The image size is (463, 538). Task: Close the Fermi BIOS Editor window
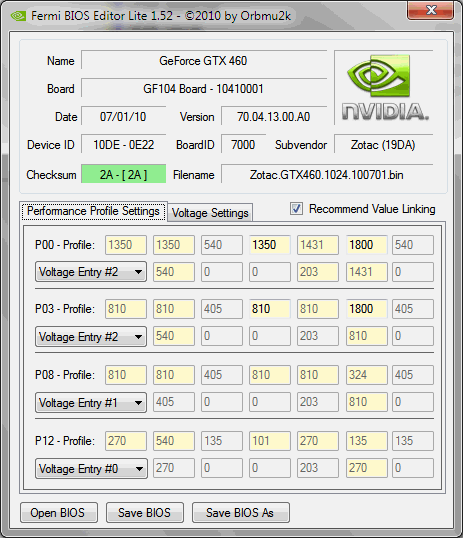coord(430,10)
